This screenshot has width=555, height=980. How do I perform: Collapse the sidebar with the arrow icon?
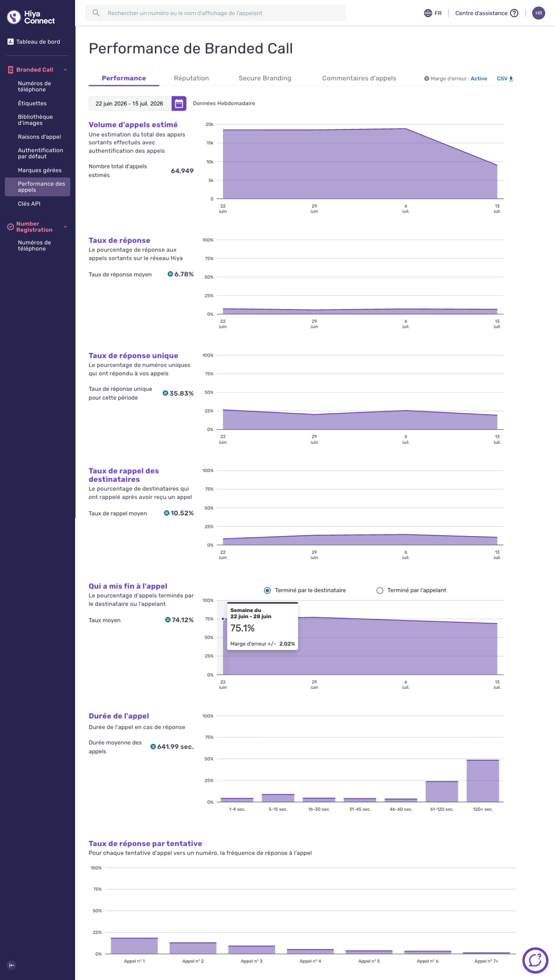(x=11, y=965)
